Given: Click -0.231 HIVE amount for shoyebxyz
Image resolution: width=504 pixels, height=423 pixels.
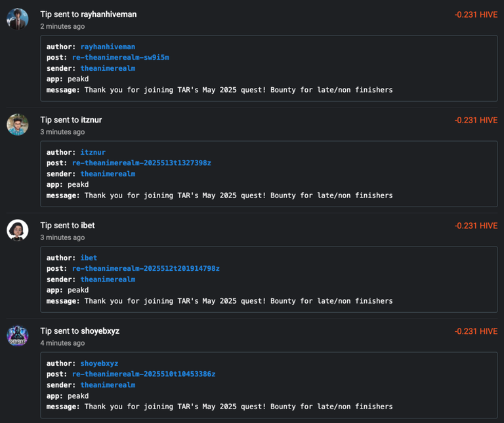Looking at the screenshot, I should (x=476, y=331).
